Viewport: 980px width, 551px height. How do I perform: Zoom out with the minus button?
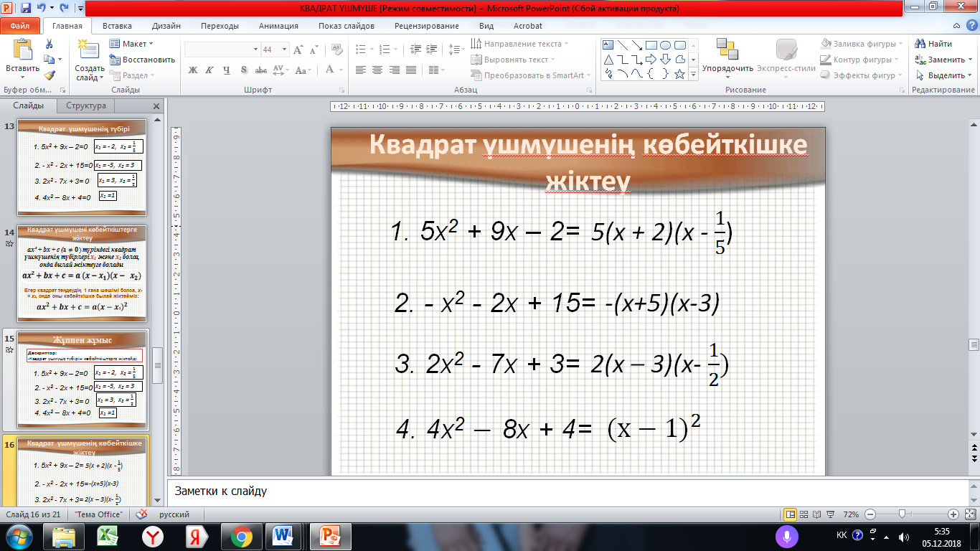click(x=870, y=514)
